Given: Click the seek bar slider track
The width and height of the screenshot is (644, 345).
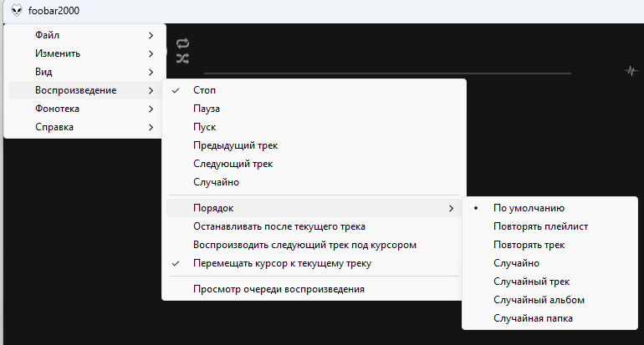Looking at the screenshot, I should coord(386,74).
